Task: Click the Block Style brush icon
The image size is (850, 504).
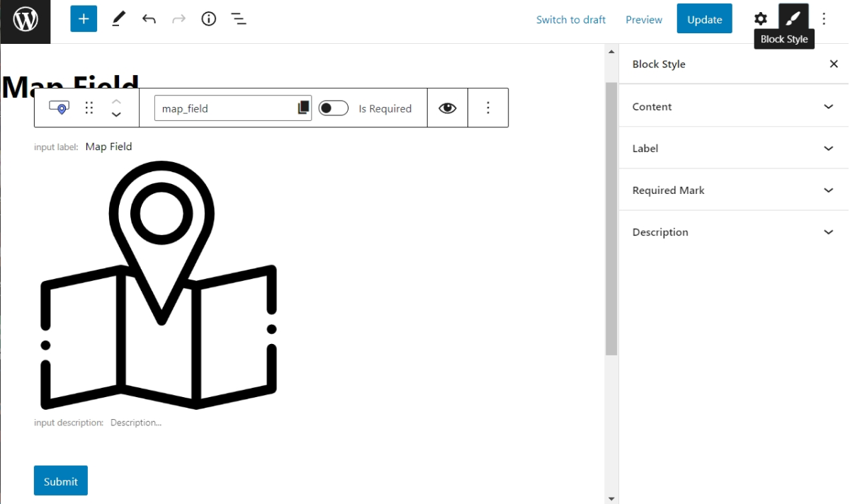Action: pos(793,19)
